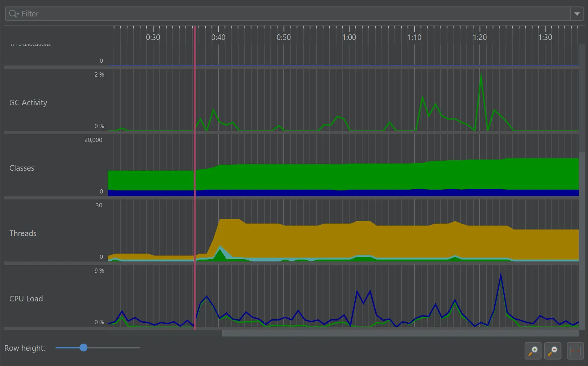Viewport: 588px width, 366px height.
Task: Click the red bookmark line in timeline
Action: [x=195, y=168]
